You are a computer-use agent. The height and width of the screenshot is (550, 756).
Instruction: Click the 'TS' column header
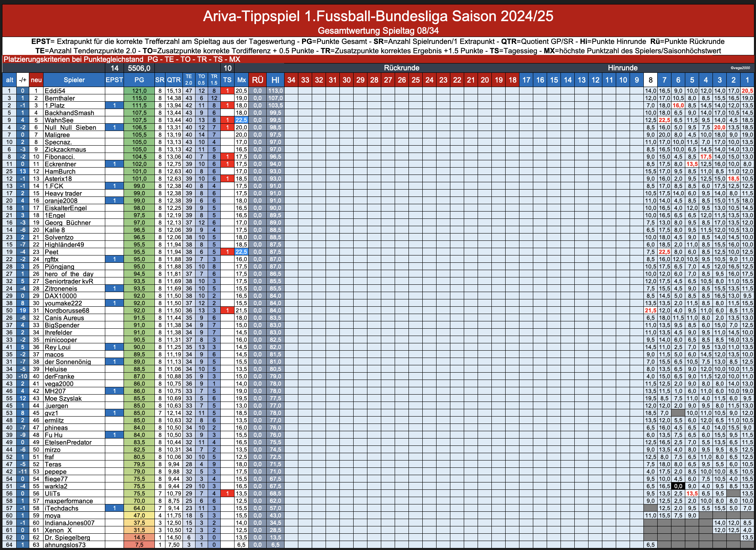point(228,80)
